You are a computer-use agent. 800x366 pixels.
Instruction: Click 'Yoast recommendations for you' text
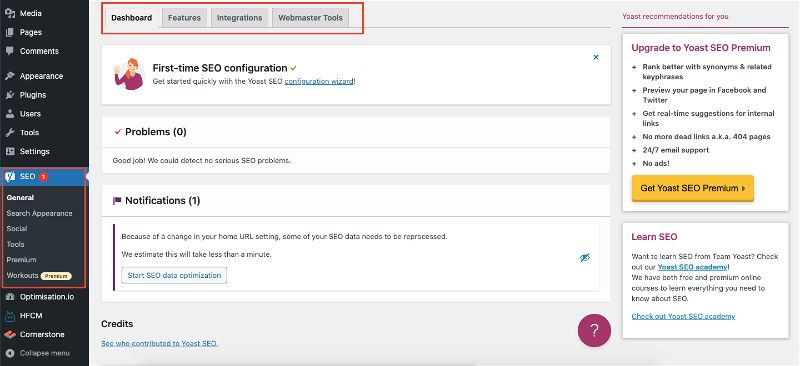click(x=675, y=16)
